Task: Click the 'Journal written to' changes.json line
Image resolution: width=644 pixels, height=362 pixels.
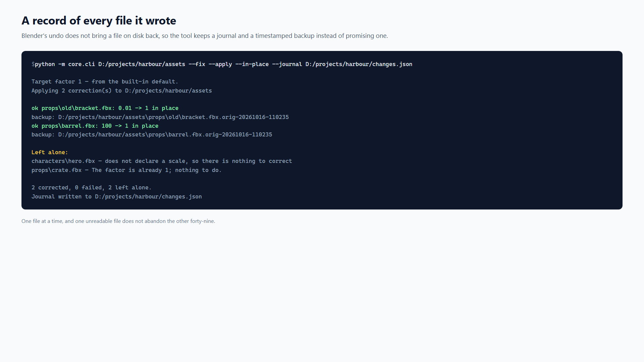Action: (117, 197)
